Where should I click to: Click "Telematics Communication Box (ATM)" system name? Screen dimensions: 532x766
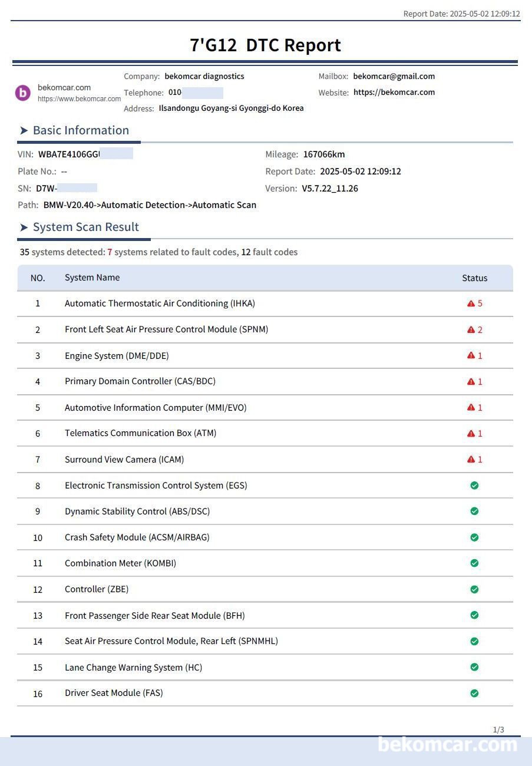coord(141,433)
